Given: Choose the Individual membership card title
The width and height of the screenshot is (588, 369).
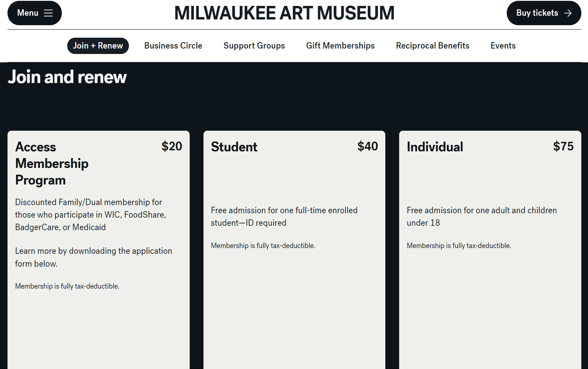Looking at the screenshot, I should [434, 147].
